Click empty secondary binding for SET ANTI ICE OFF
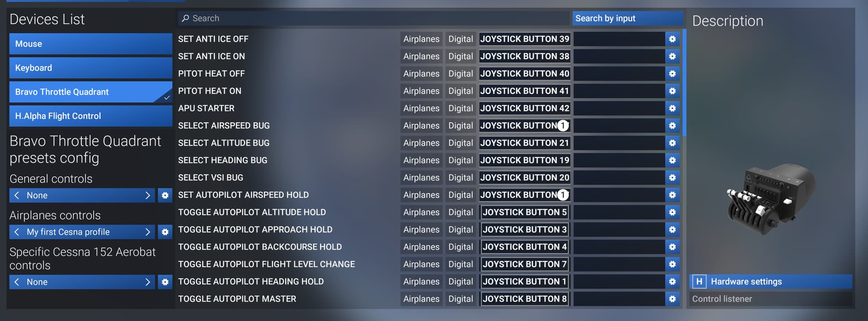Viewport: 868px width, 321px height. pyautogui.click(x=619, y=39)
